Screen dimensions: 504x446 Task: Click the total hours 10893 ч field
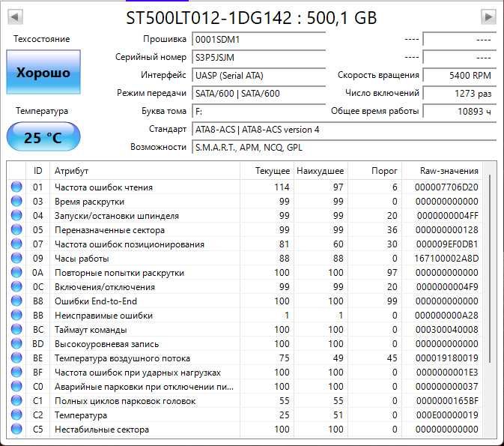[460, 112]
